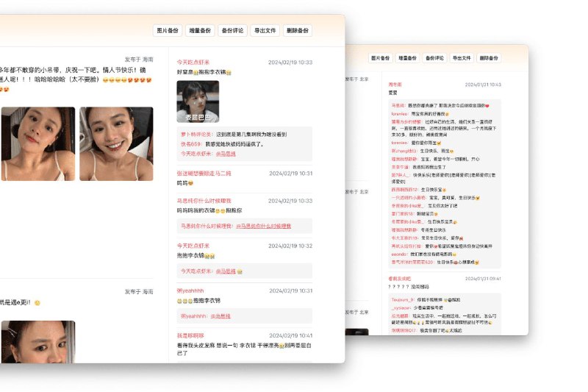588x392 pixels.
Task: Open comment image captioned 委屈巴巴
Action: [198, 101]
